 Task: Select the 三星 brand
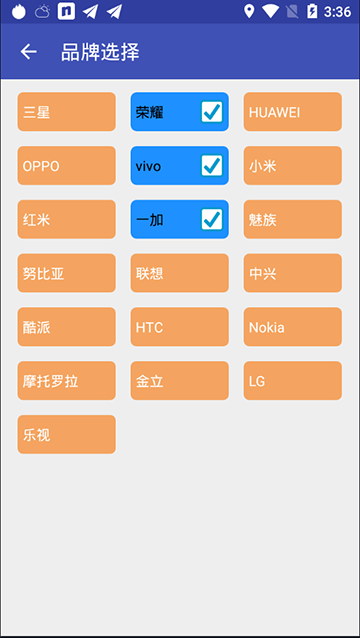click(66, 112)
